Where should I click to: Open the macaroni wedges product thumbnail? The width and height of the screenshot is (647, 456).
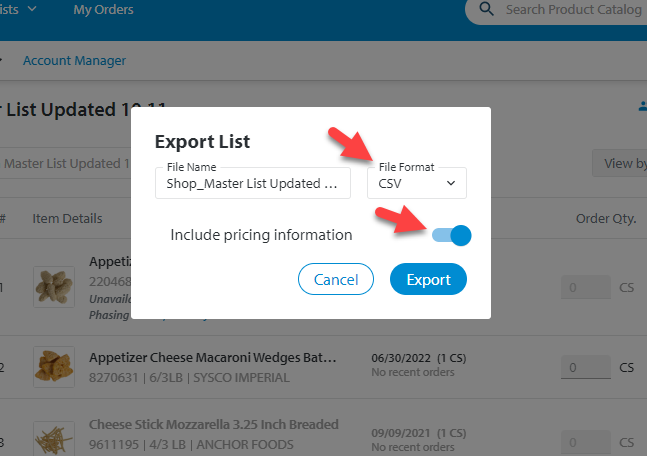point(54,367)
